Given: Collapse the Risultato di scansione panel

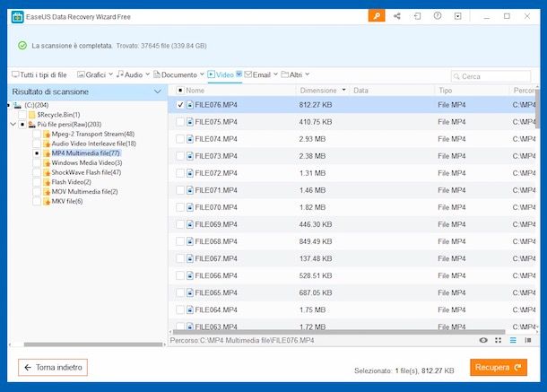Looking at the screenshot, I should click(158, 91).
